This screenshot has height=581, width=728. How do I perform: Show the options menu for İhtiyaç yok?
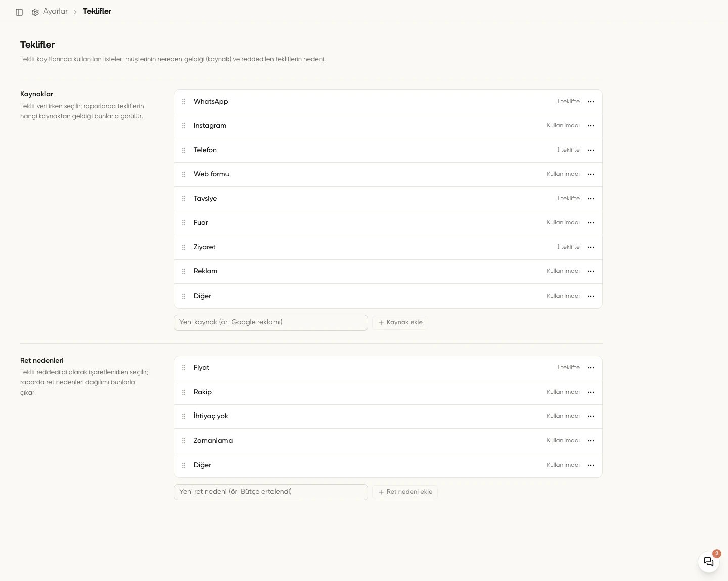coord(591,416)
